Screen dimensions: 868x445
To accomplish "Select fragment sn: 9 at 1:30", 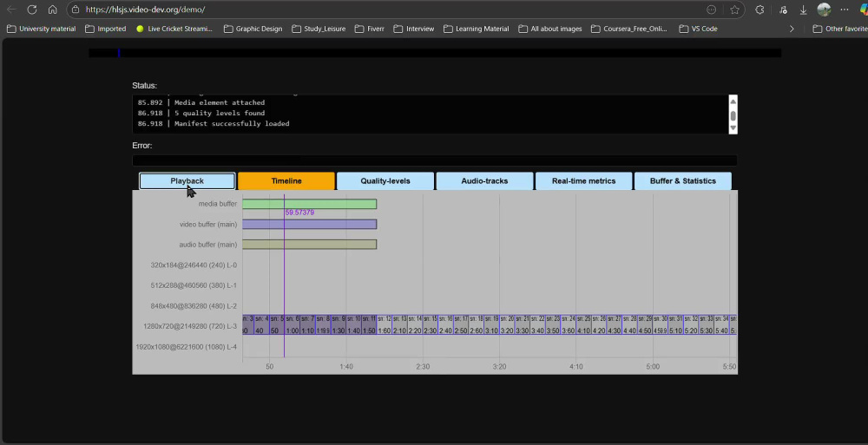I will [x=339, y=325].
